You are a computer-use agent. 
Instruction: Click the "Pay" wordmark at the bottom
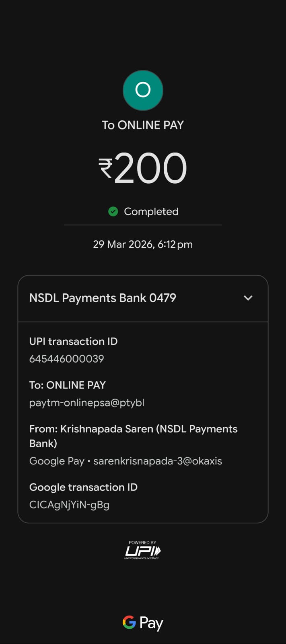151,623
